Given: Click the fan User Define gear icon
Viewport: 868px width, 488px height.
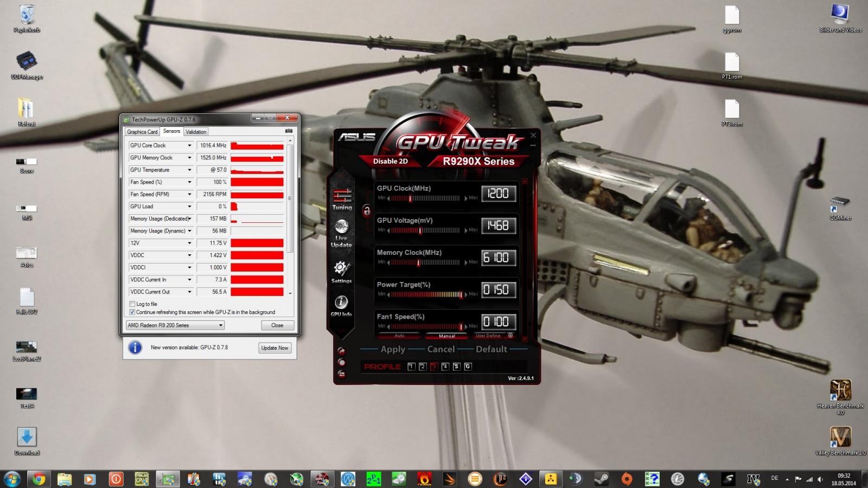Looking at the screenshot, I should tap(510, 336).
